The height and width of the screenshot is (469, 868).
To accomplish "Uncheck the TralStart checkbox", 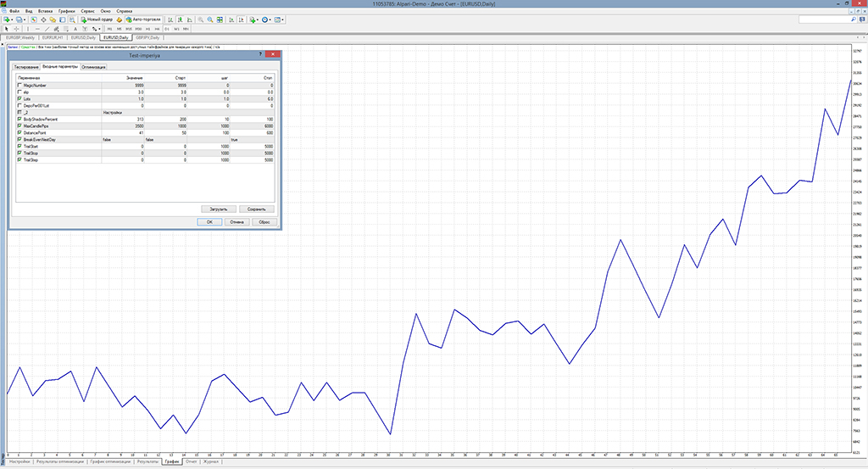I will (19, 146).
